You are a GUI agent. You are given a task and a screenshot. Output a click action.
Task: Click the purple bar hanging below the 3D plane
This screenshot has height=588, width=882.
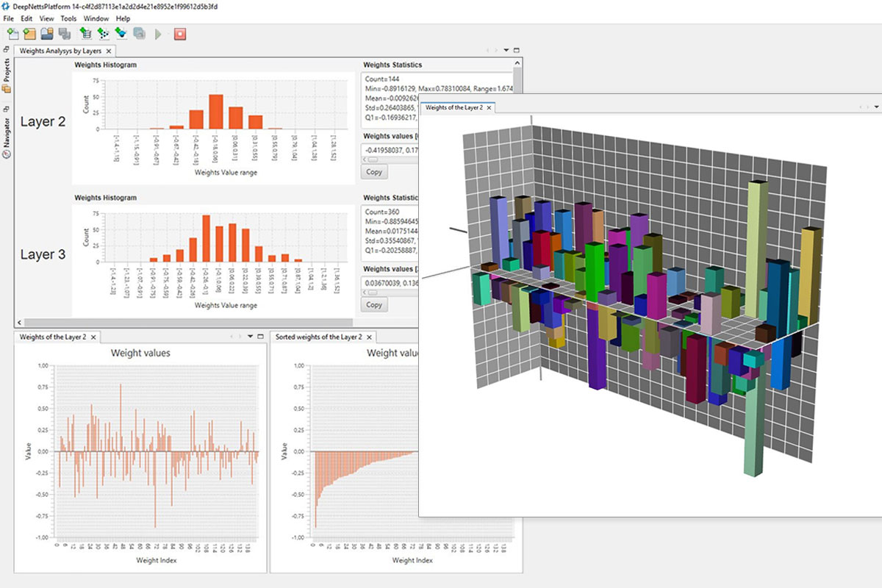pyautogui.click(x=598, y=347)
